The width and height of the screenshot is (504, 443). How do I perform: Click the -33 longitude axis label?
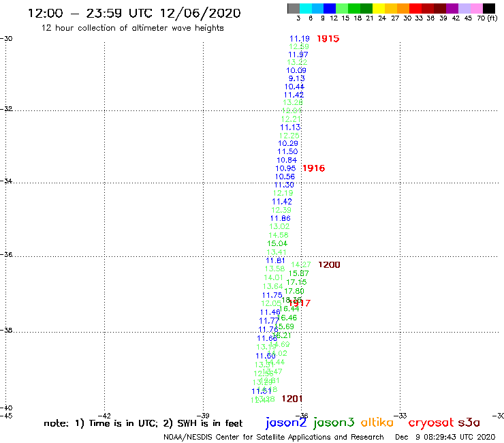coord(400,416)
